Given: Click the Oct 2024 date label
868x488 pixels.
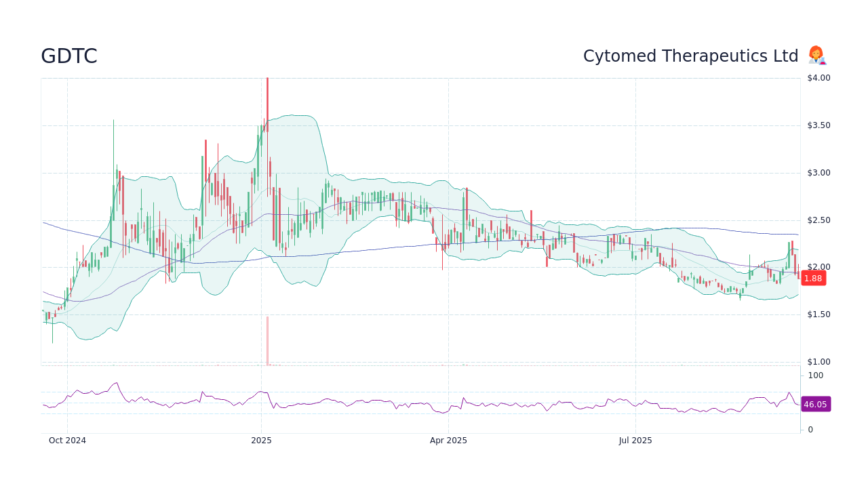Looking at the screenshot, I should click(x=67, y=440).
